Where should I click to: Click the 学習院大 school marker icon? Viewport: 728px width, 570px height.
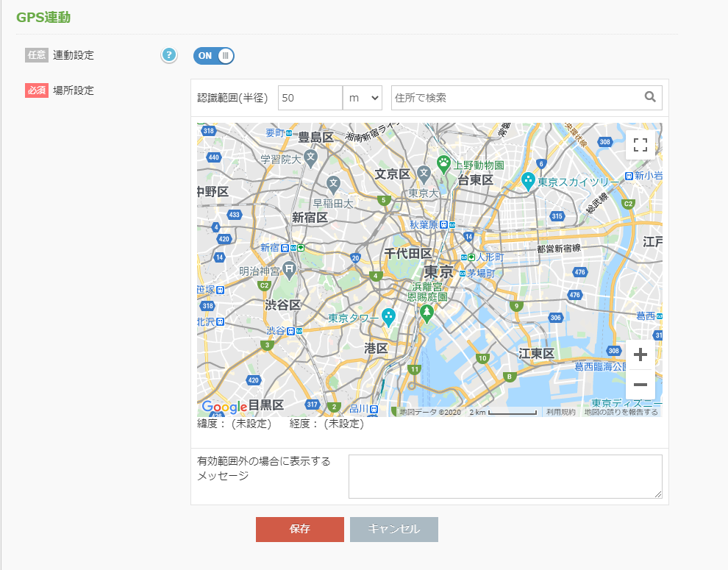pyautogui.click(x=310, y=158)
